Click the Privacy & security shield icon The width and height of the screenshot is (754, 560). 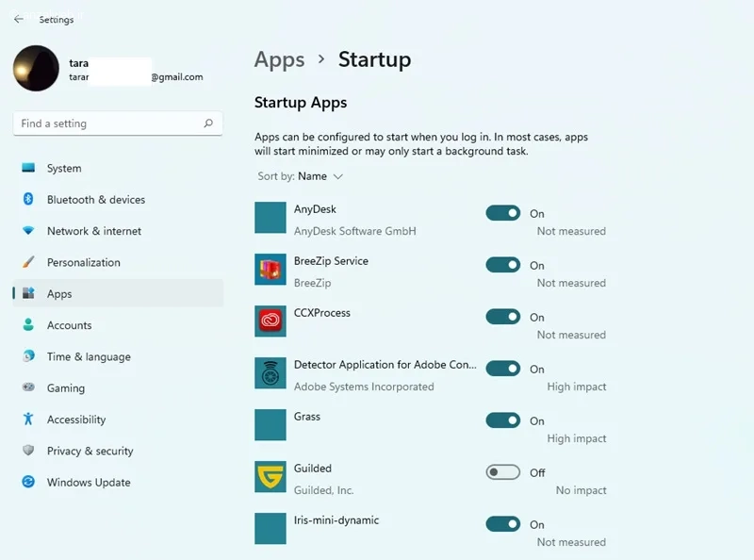tap(28, 451)
